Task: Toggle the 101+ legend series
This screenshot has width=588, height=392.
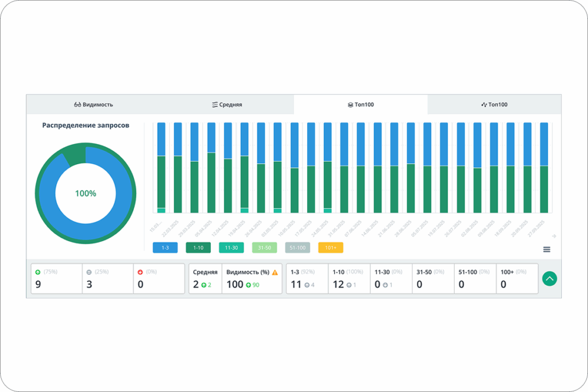Action: (x=331, y=248)
